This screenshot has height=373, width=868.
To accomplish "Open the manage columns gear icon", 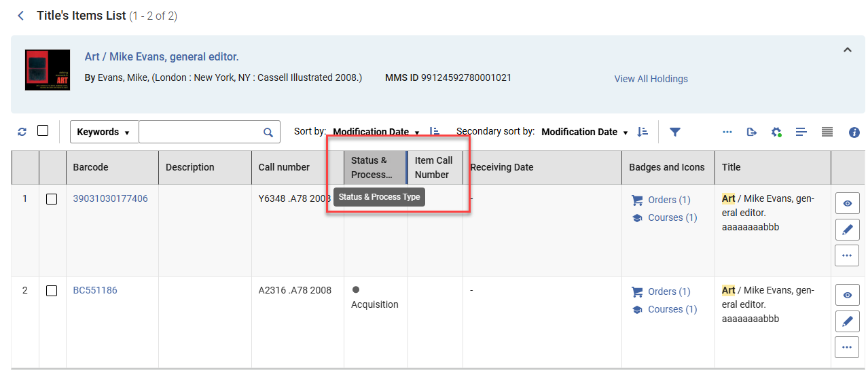I will click(776, 132).
